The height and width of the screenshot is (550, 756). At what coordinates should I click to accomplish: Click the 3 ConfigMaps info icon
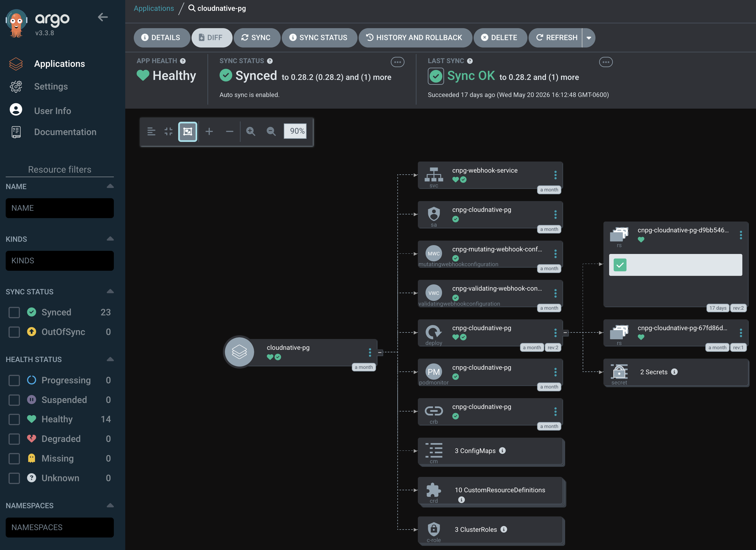point(502,450)
